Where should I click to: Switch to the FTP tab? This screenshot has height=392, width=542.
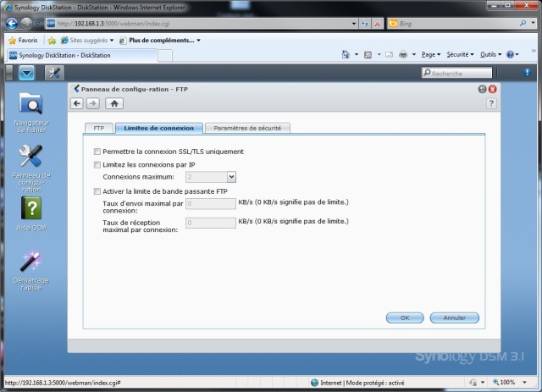[x=99, y=128]
